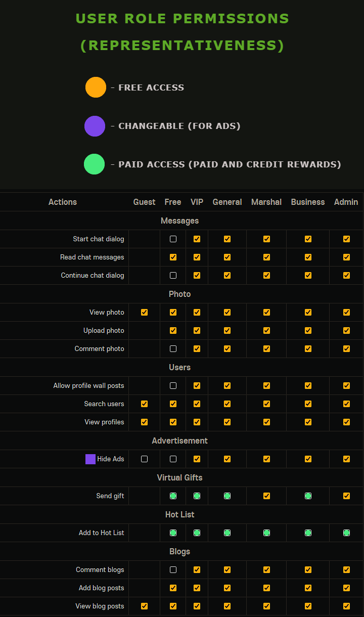Image resolution: width=364 pixels, height=617 pixels.
Task: Click the Business column header
Action: [307, 202]
